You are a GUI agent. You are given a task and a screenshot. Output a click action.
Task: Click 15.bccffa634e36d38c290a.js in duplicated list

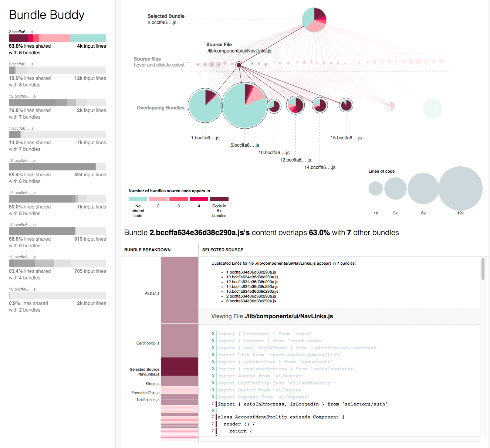tap(252, 291)
